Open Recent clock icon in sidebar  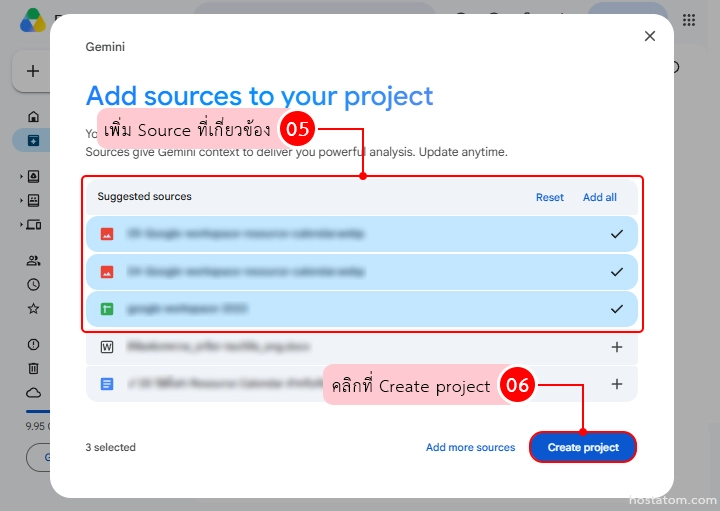pyautogui.click(x=33, y=285)
